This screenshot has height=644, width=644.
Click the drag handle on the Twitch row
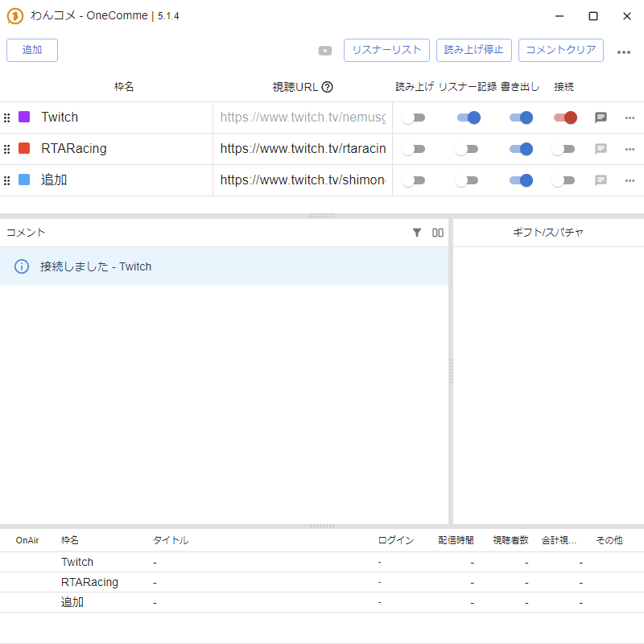pos(7,118)
